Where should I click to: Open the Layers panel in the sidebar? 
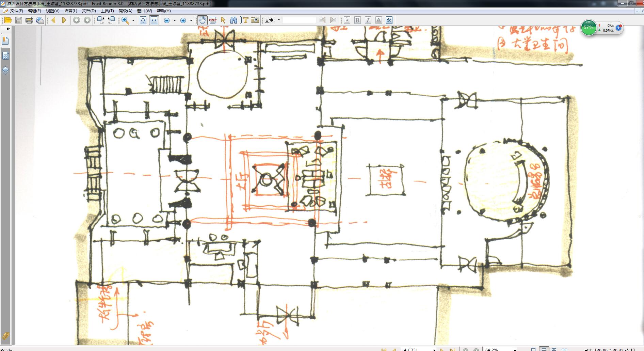click(5, 71)
